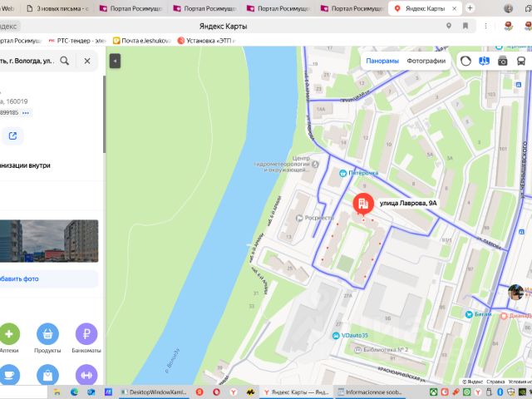The height and width of the screenshot is (399, 532).
Task: Open the organizations inside section
Action: [25, 165]
